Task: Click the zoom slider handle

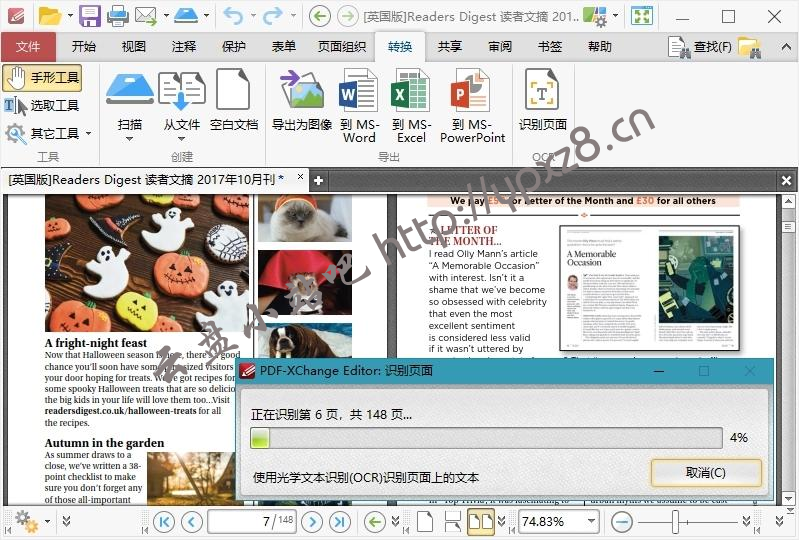Action: click(675, 522)
